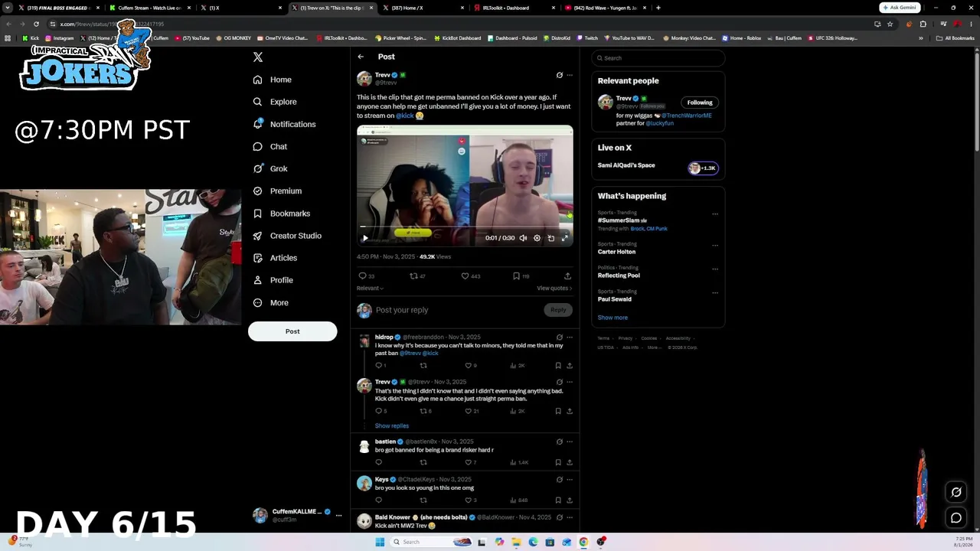
Task: Open video settings gear icon
Action: point(537,238)
